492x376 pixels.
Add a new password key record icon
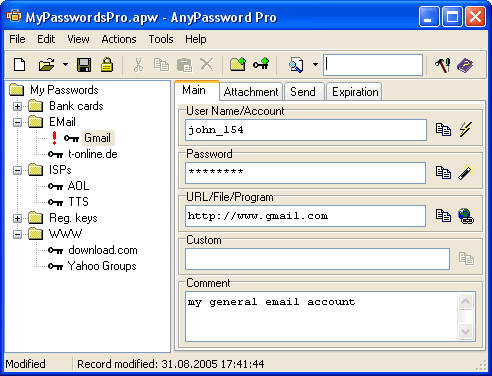coord(261,63)
